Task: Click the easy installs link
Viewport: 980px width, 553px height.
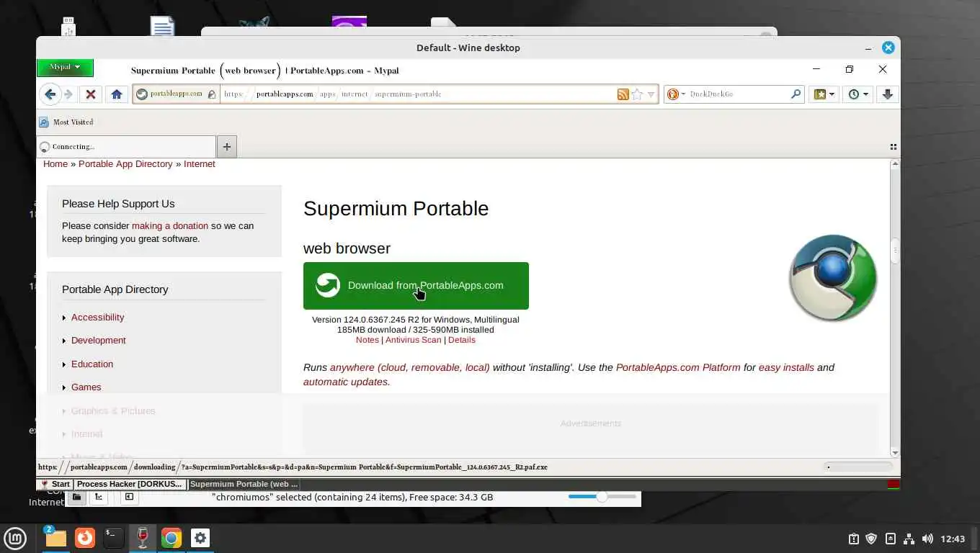Action: point(786,368)
